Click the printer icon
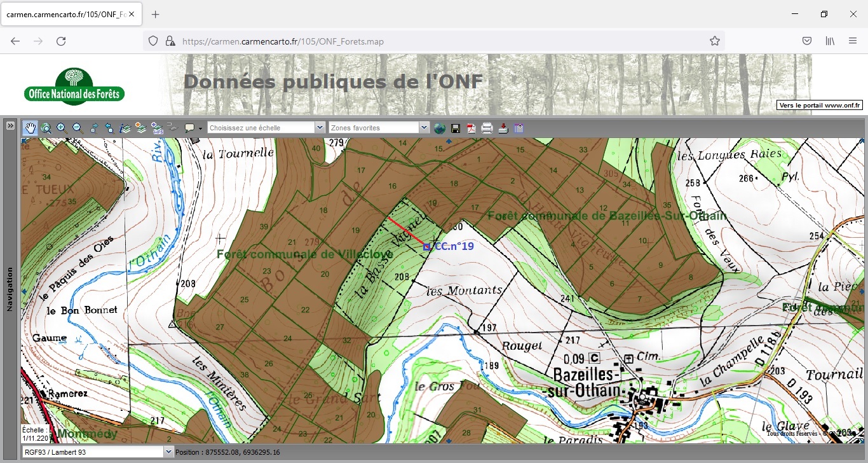Screen dimensions: 868x463 point(487,128)
